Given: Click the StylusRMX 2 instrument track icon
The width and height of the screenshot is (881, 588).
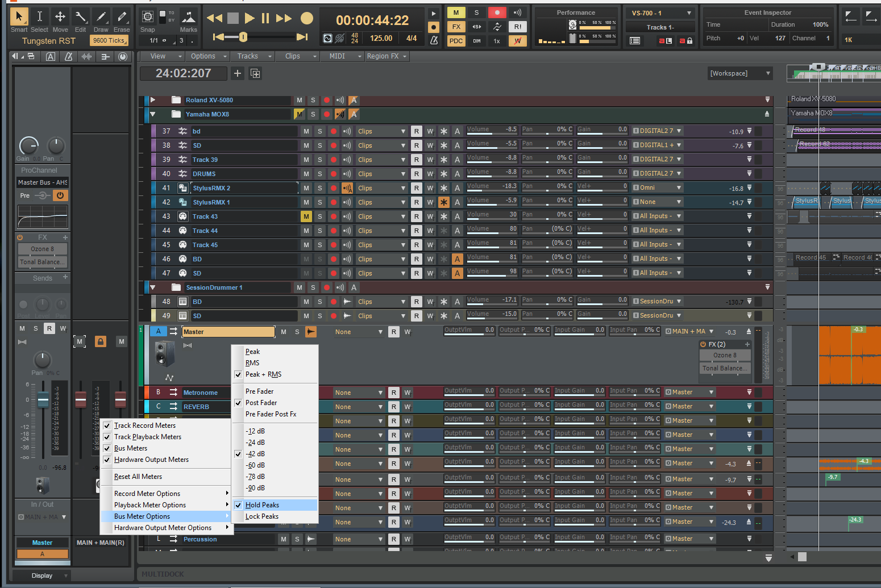Looking at the screenshot, I should (182, 188).
